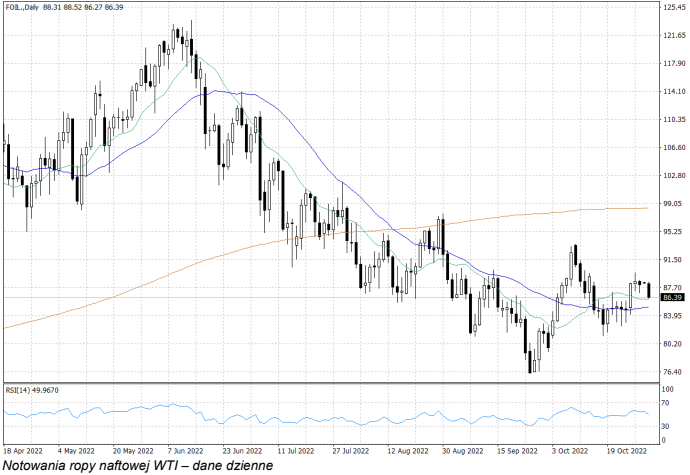Screen dimensions: 690x475
Task: Click the 125.45 price axis label
Action: click(673, 7)
